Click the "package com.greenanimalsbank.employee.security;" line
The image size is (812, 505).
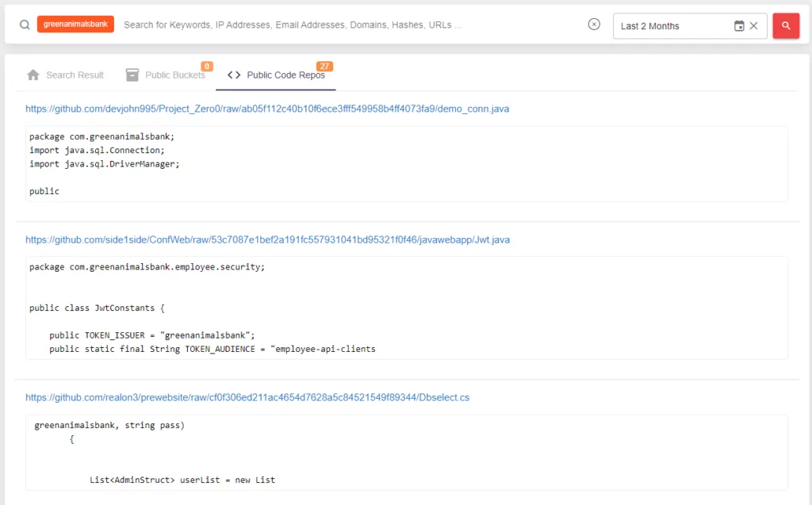click(147, 267)
